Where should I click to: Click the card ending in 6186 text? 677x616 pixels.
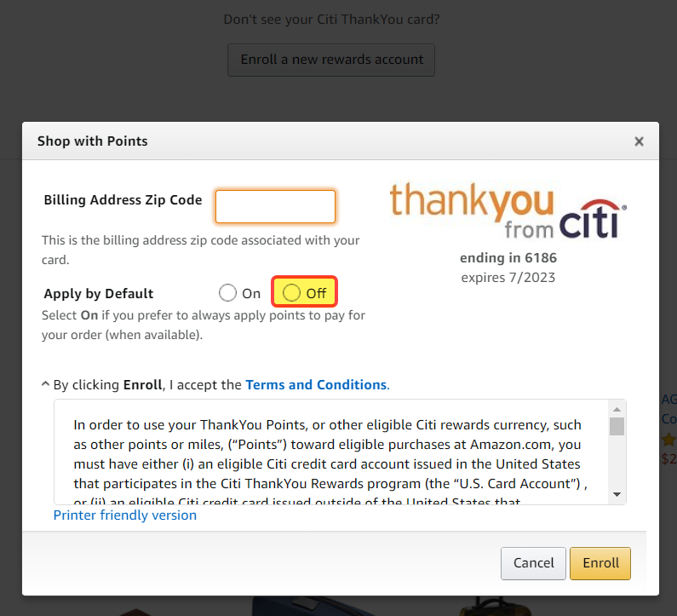(508, 258)
